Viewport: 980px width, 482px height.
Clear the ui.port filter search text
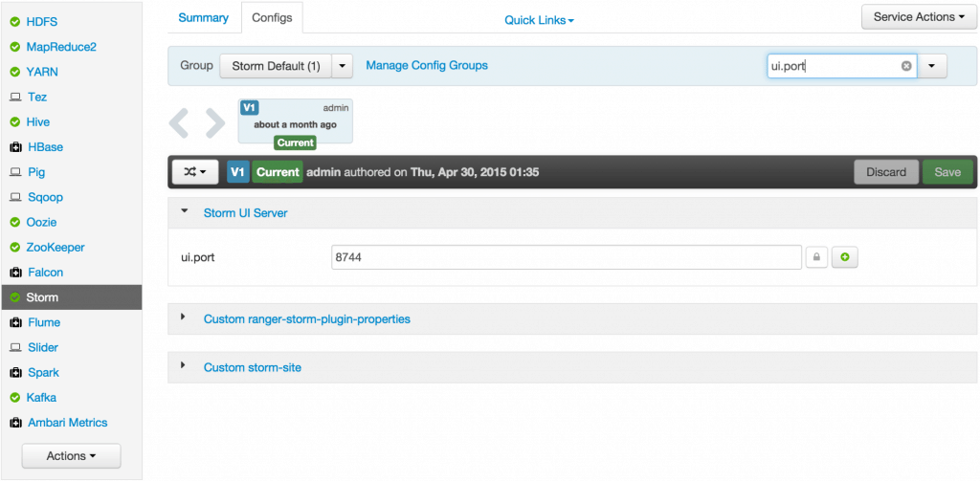coord(906,66)
